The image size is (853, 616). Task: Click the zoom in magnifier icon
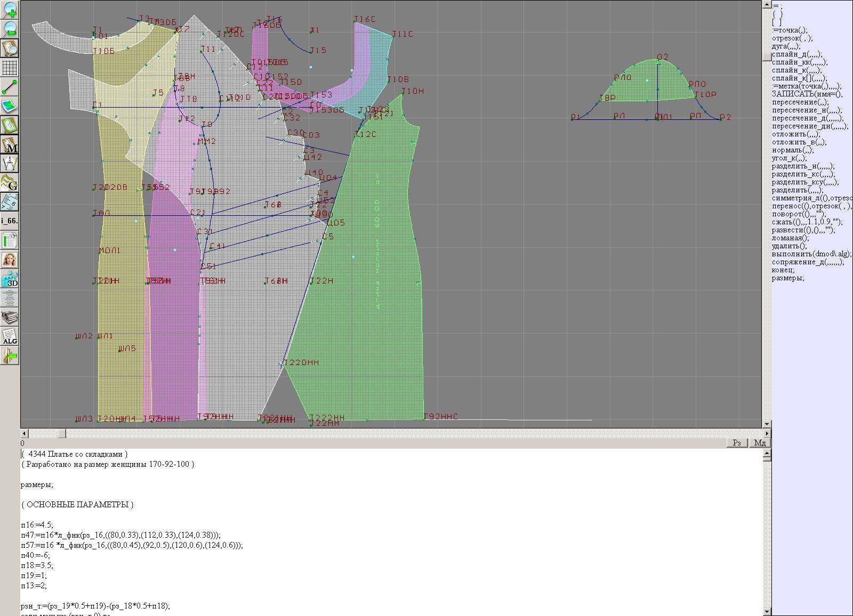(x=10, y=10)
